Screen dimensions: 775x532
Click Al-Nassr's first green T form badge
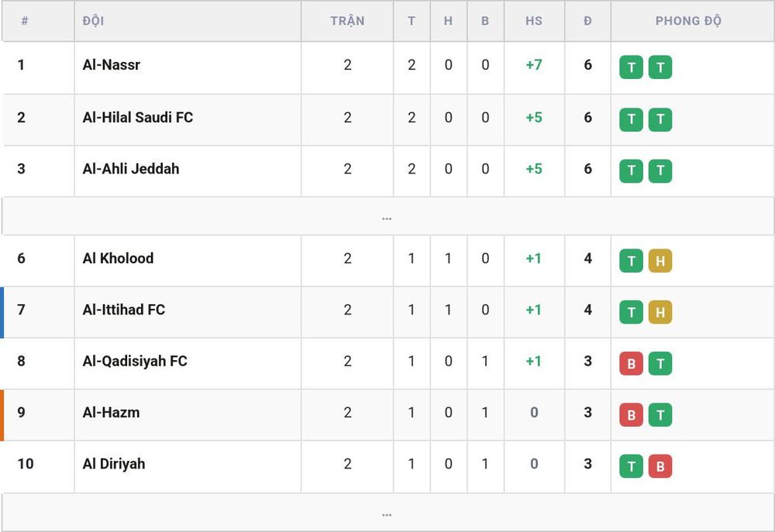[631, 67]
